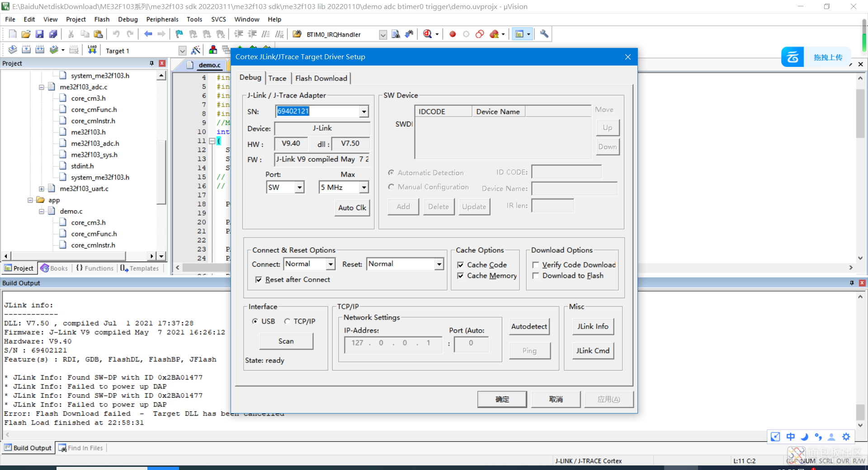Switch to the Flash Download tab
The image size is (868, 470).
321,78
